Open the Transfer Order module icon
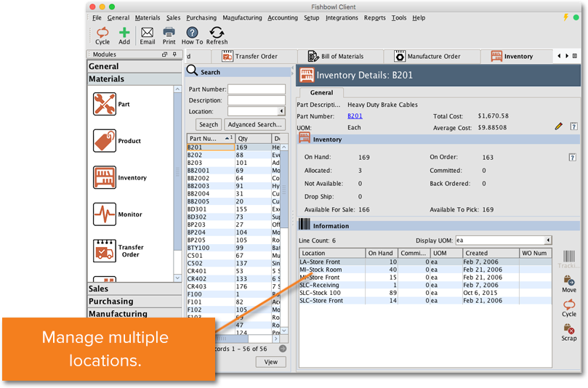The height and width of the screenshot is (388, 588). tap(105, 251)
